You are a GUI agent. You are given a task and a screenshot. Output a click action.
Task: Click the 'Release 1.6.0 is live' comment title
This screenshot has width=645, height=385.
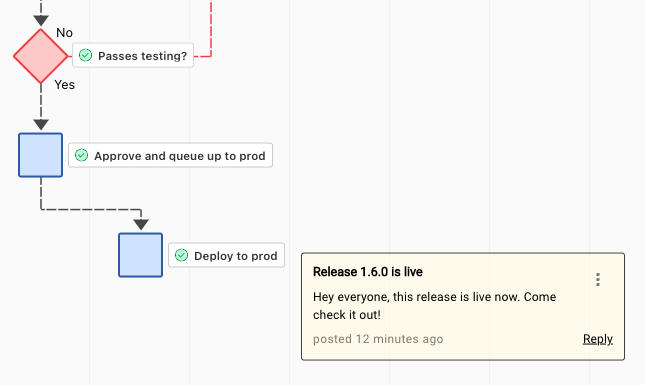pyautogui.click(x=368, y=272)
